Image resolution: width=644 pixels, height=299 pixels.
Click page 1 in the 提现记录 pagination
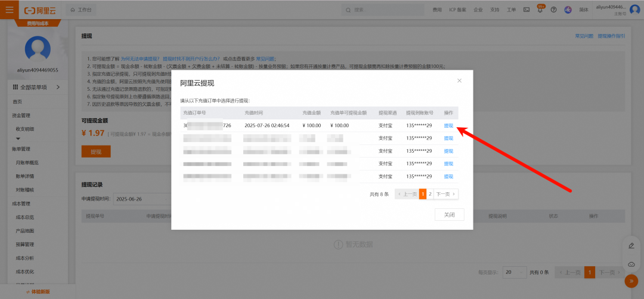click(x=589, y=272)
